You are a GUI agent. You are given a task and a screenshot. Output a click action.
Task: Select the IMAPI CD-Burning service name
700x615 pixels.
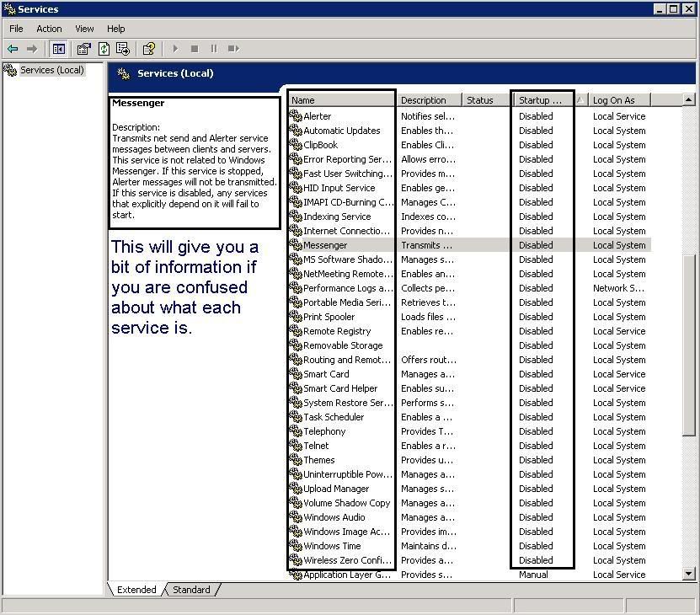[348, 202]
